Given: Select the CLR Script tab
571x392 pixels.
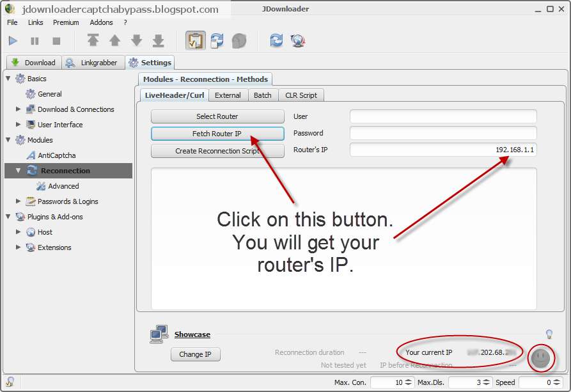Looking at the screenshot, I should 301,95.
